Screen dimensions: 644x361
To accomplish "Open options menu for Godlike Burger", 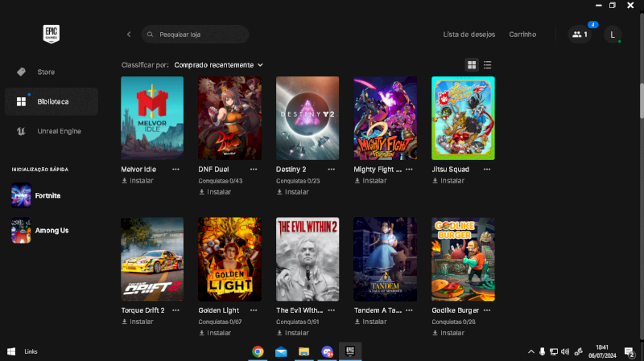I will click(x=487, y=310).
